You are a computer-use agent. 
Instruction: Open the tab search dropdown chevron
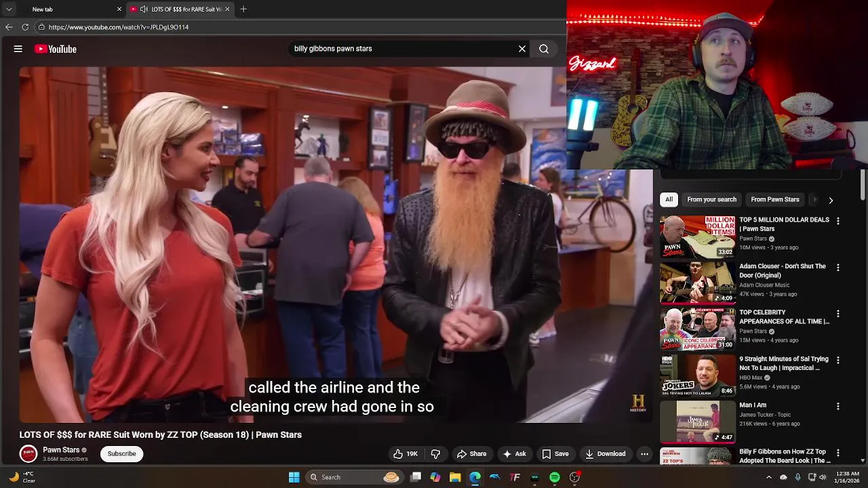9,9
